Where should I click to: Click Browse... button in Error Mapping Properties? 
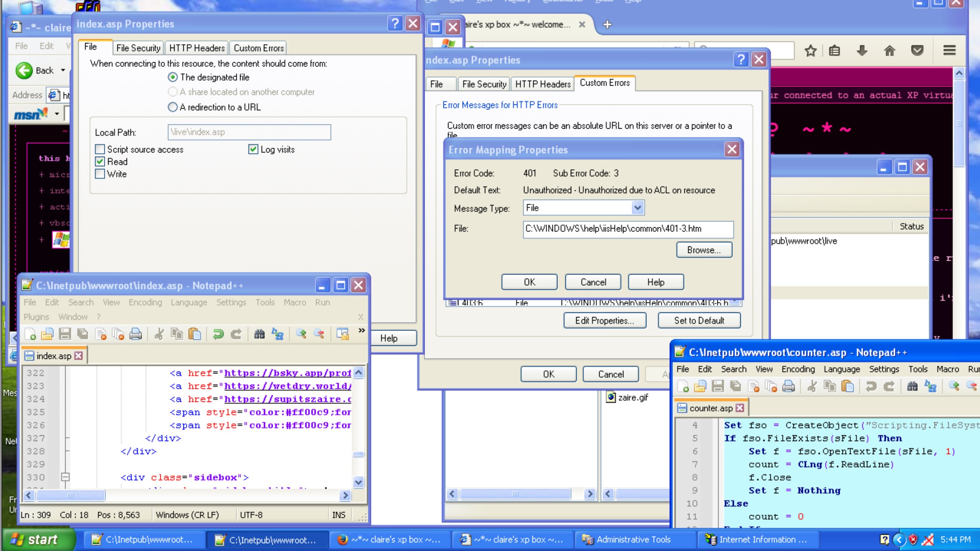[704, 250]
